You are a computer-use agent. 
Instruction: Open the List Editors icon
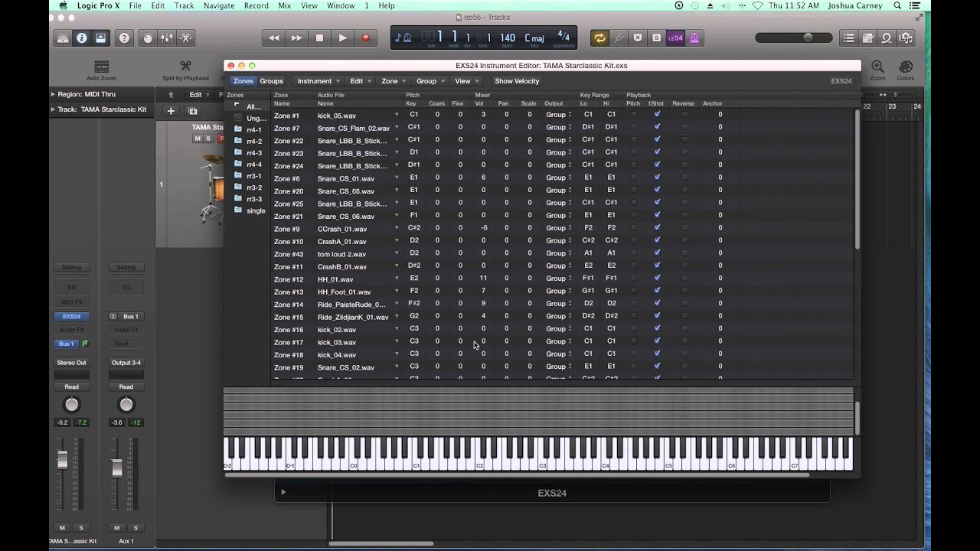(x=848, y=37)
